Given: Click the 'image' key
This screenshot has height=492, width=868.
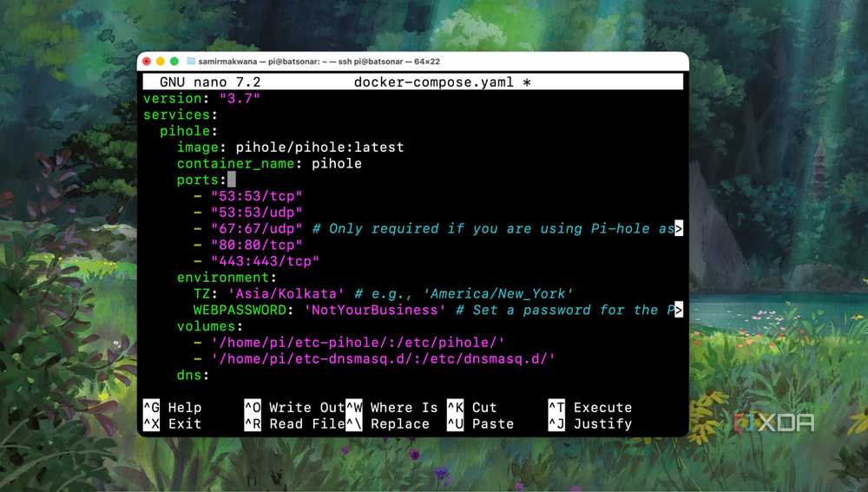Looking at the screenshot, I should coord(198,148).
